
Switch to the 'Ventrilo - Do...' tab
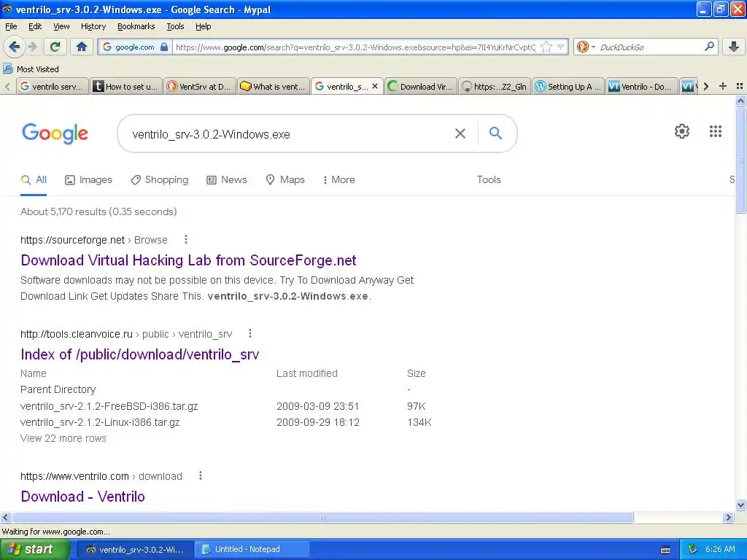(x=642, y=86)
